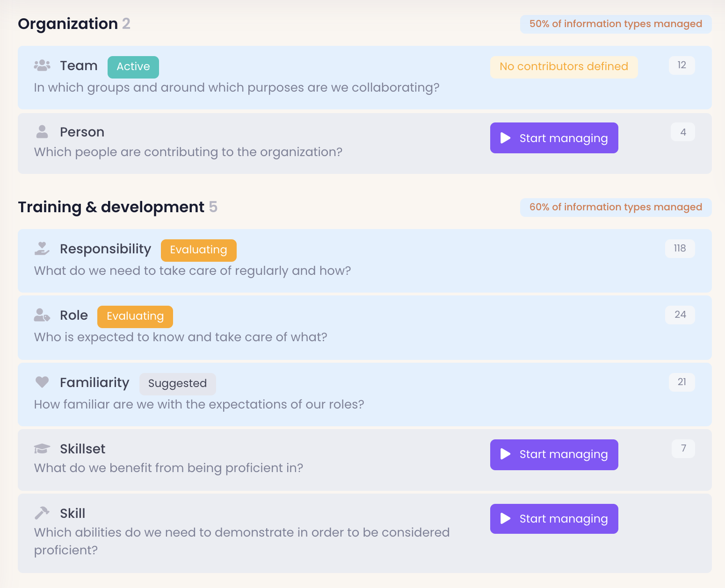Start managing the Skill type

554,519
